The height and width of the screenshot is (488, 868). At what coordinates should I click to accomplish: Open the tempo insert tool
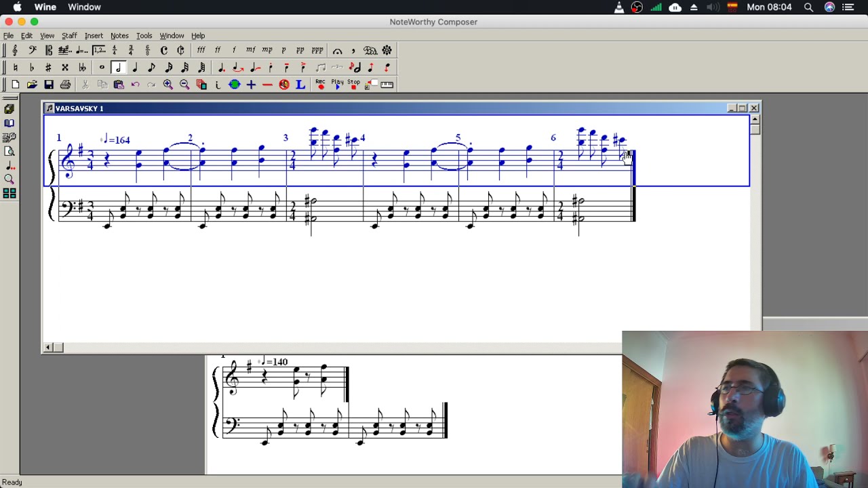coord(81,50)
